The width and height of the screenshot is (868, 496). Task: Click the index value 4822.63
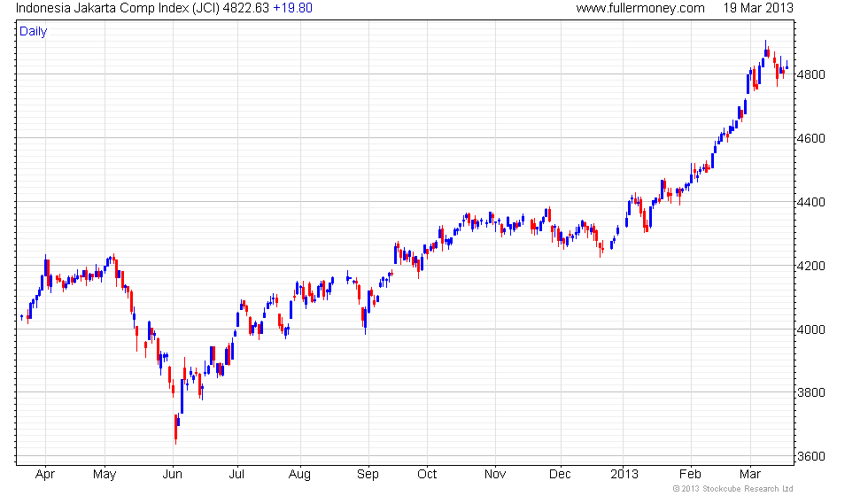246,8
